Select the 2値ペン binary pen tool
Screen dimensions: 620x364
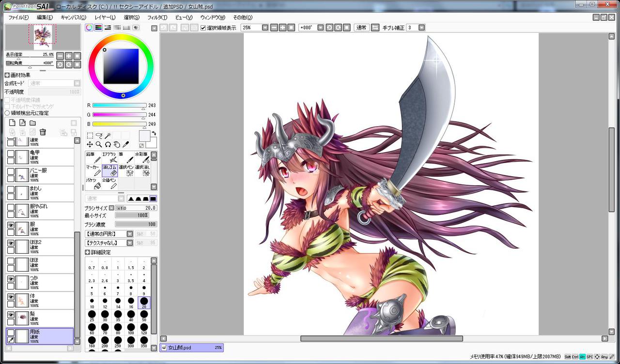pos(109,183)
